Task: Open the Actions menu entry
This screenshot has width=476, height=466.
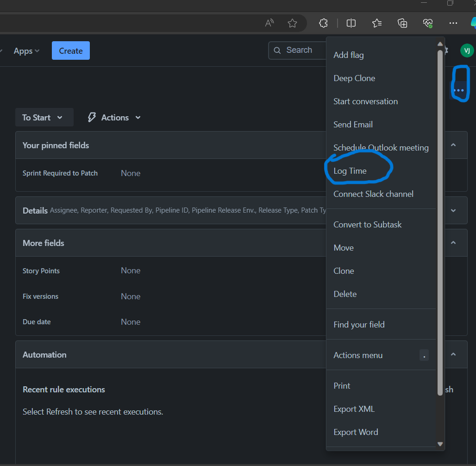Action: point(381,355)
